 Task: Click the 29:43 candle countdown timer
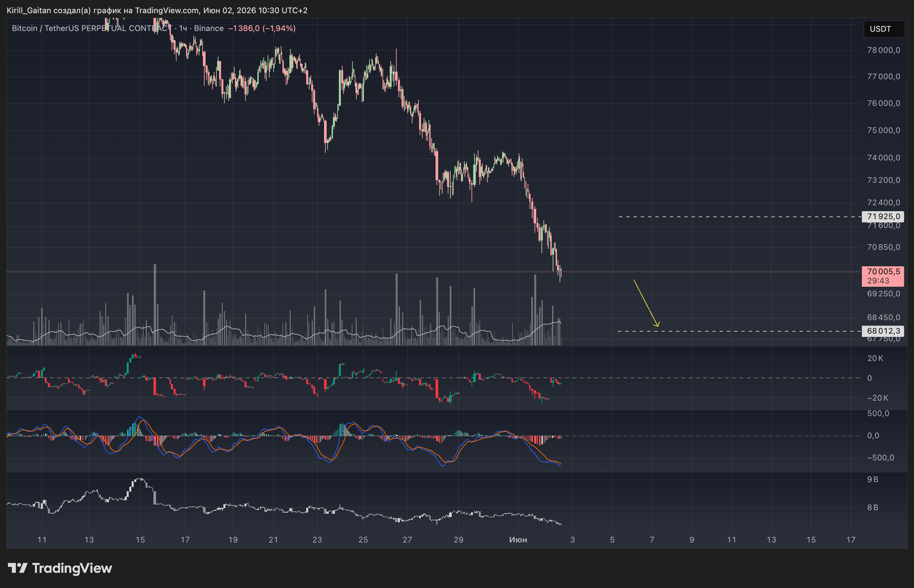coord(878,280)
